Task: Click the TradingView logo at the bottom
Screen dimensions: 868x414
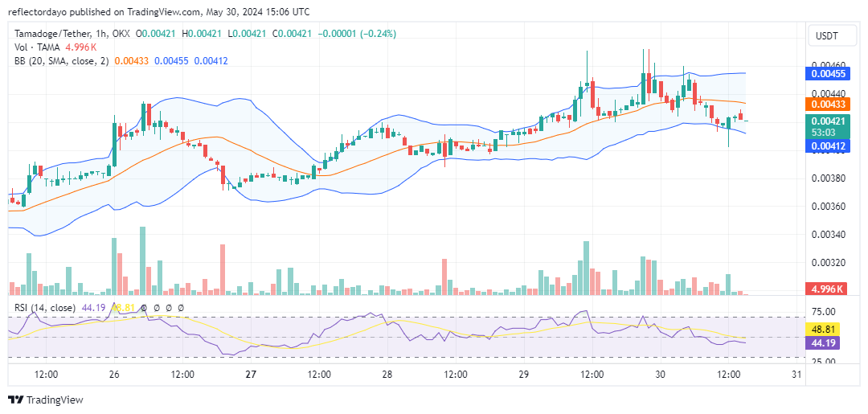Action: click(45, 400)
